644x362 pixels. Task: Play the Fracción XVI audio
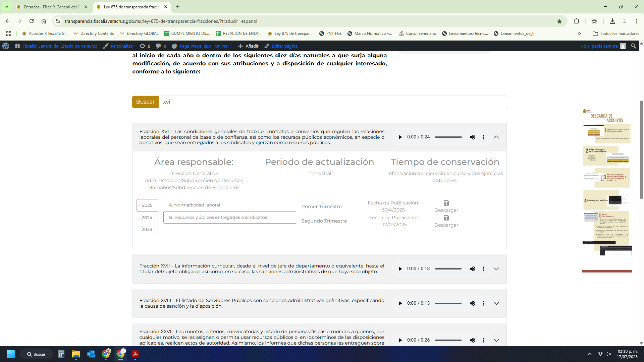point(400,137)
